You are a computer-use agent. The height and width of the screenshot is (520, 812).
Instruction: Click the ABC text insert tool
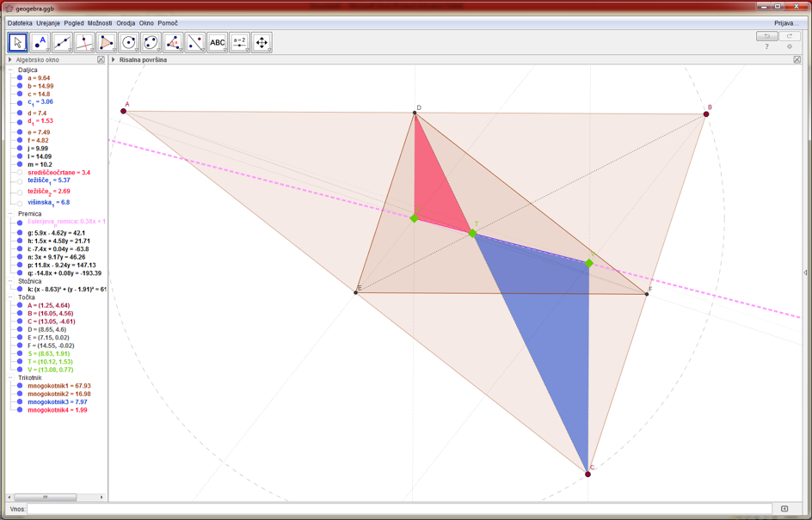[218, 42]
